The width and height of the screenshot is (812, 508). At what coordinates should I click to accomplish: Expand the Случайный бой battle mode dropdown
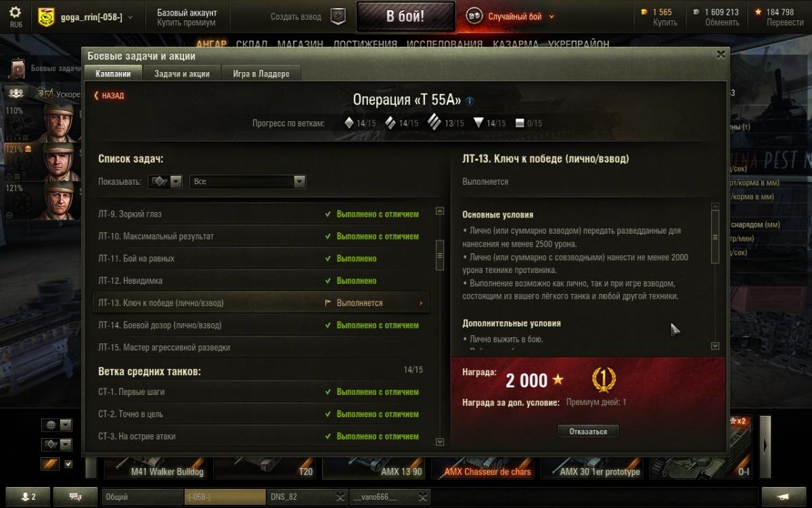(551, 17)
